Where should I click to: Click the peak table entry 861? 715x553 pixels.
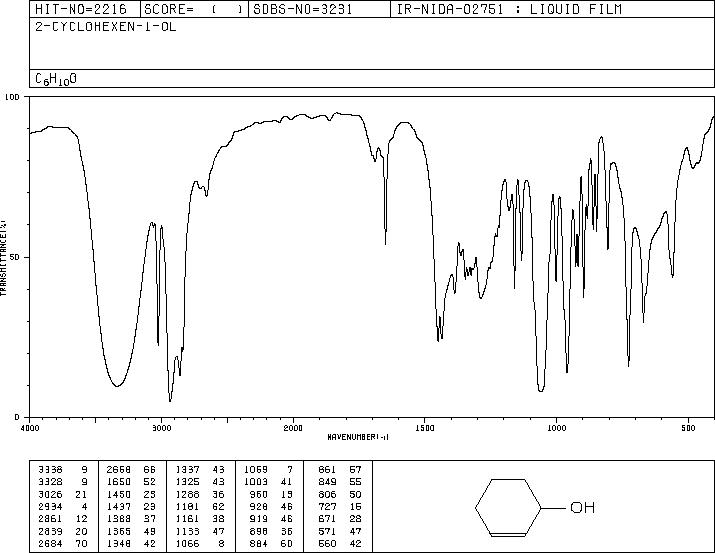pos(327,470)
